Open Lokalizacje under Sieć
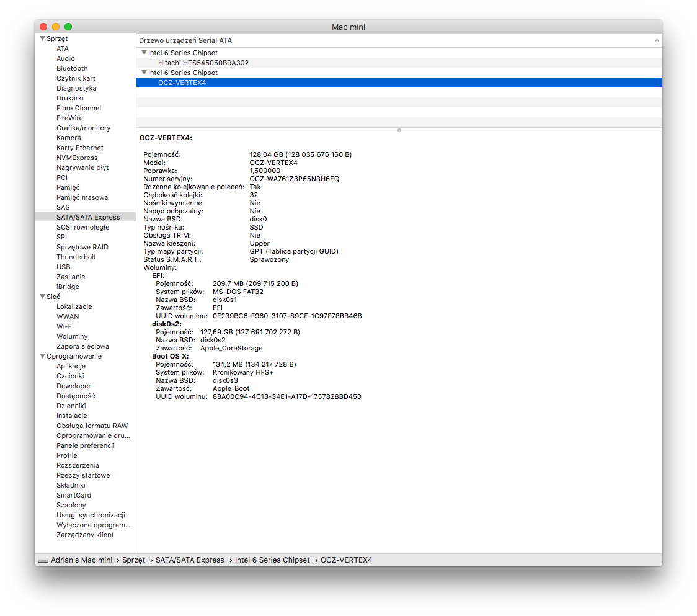The image size is (697, 616). pos(74,306)
